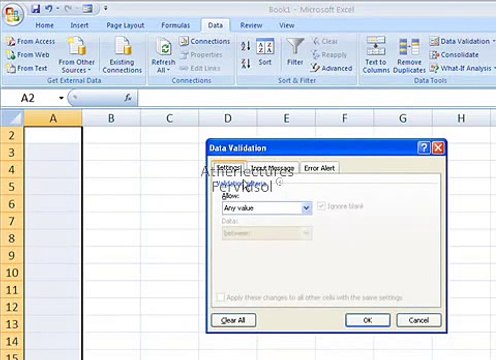Viewport: 496px width, 360px height.
Task: Click OK in Data Validation dialog
Action: [368, 320]
